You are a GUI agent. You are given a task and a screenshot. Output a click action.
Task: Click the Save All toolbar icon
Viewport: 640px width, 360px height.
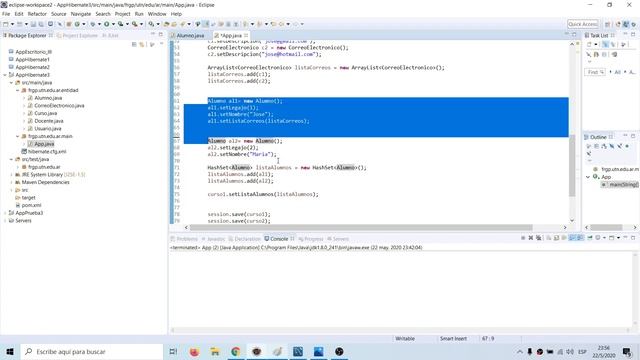pyautogui.click(x=41, y=24)
